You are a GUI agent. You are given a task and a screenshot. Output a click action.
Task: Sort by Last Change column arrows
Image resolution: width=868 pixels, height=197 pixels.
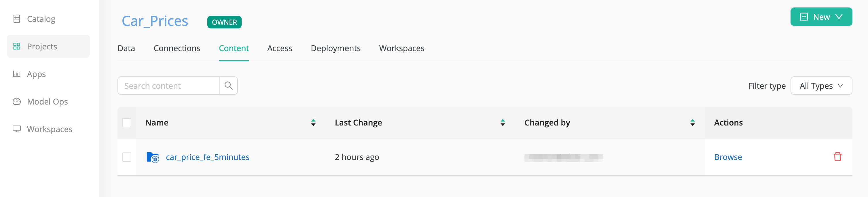503,123
